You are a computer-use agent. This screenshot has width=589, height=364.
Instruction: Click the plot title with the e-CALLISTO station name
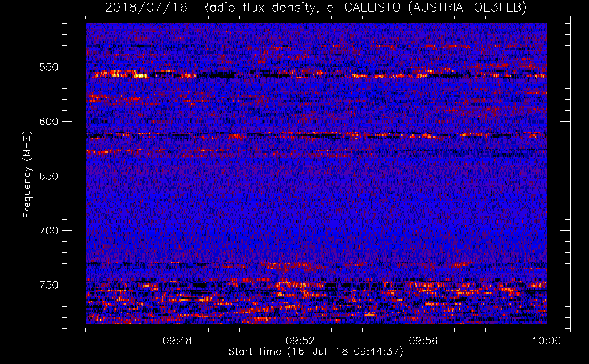pyautogui.click(x=316, y=8)
